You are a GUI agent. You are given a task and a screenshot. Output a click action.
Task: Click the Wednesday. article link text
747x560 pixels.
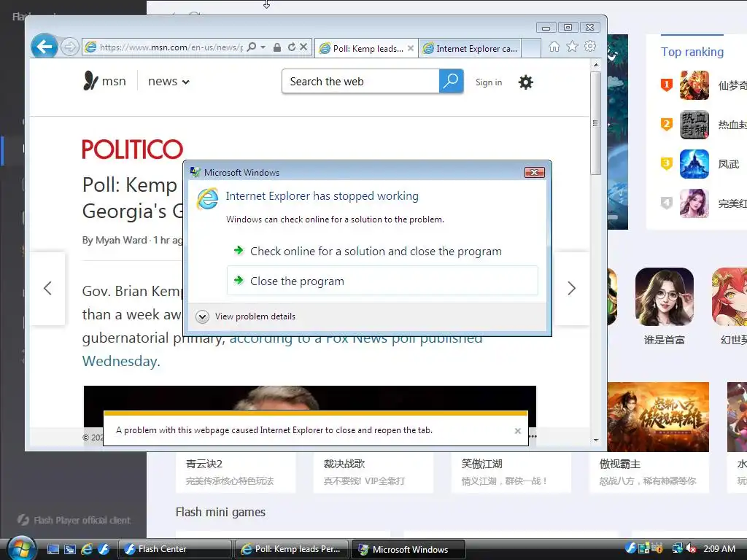coord(121,361)
